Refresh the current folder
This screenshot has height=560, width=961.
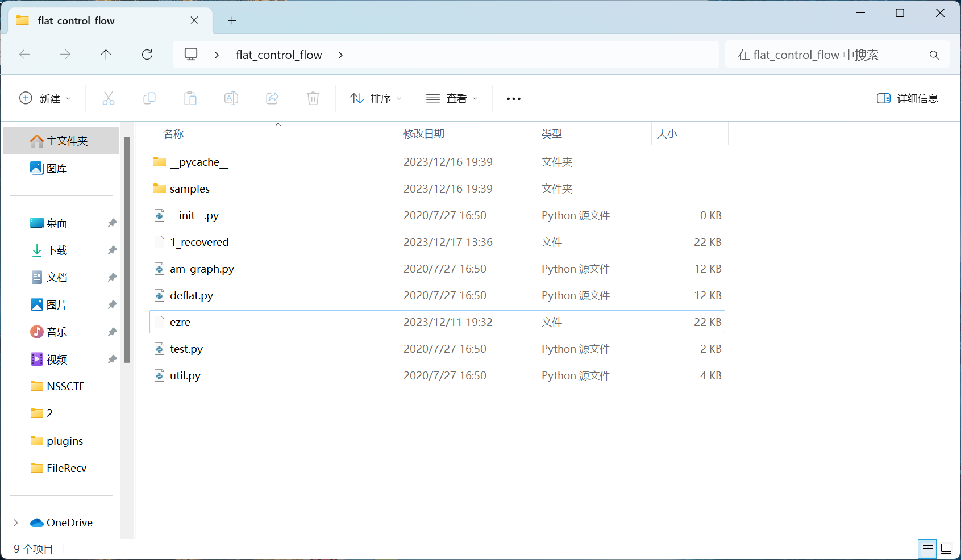147,55
